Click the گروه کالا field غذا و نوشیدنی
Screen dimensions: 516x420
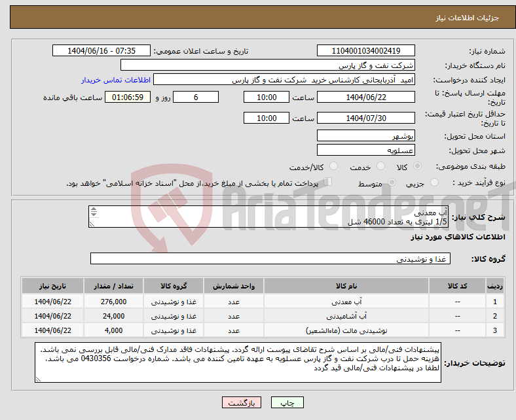click(270, 258)
